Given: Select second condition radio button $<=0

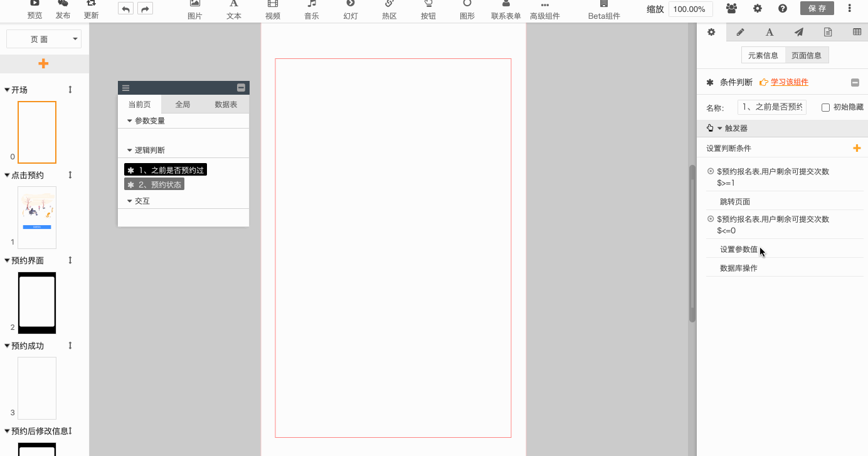Looking at the screenshot, I should tap(711, 219).
